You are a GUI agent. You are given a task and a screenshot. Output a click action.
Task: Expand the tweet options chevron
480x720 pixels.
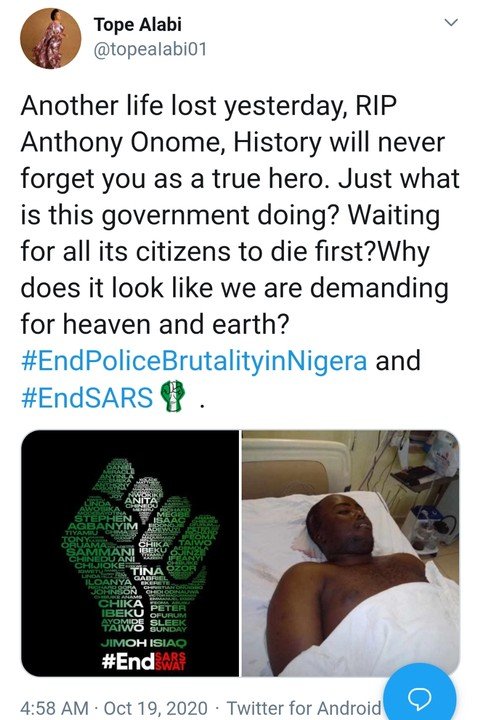(452, 22)
